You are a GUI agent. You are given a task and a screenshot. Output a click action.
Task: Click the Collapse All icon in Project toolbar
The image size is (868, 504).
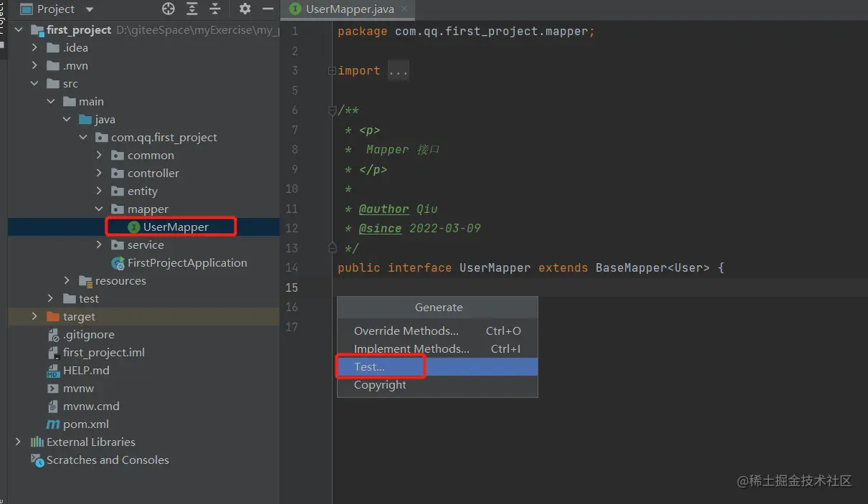(x=215, y=9)
